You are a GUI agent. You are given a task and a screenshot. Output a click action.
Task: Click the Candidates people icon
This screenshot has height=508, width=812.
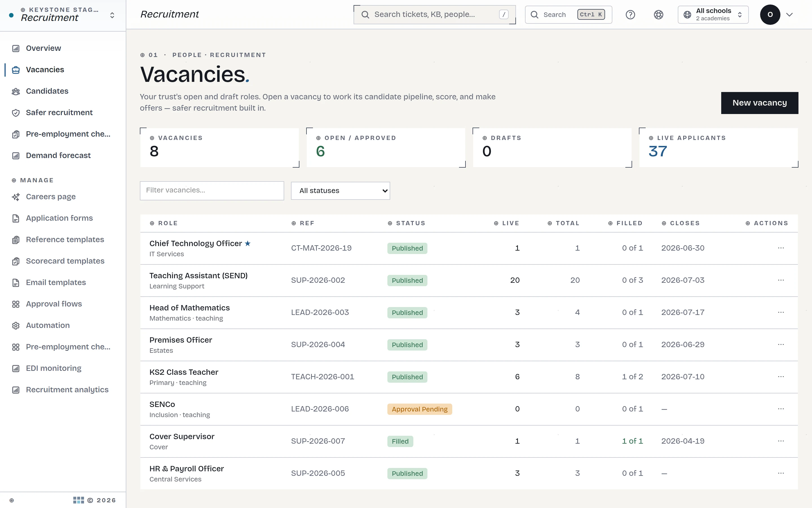point(16,92)
